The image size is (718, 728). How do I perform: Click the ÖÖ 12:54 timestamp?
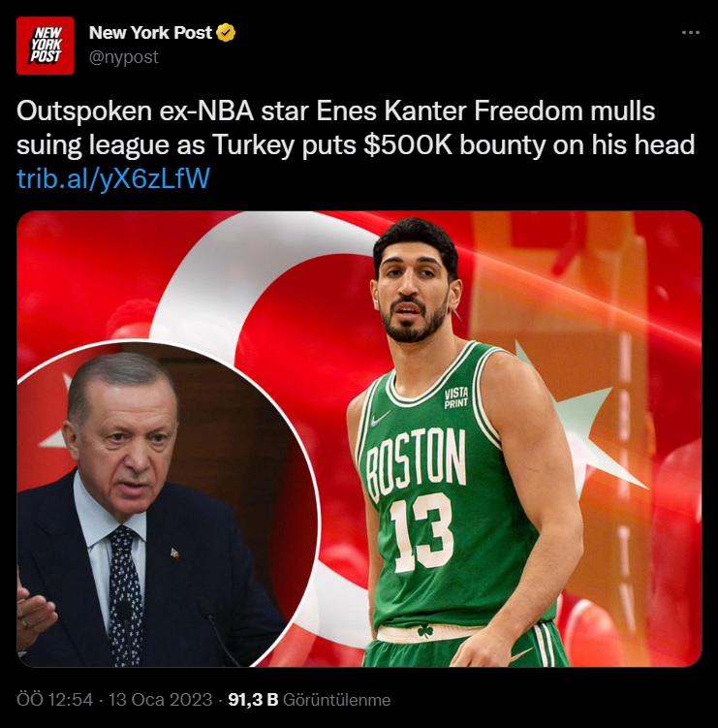(55, 700)
